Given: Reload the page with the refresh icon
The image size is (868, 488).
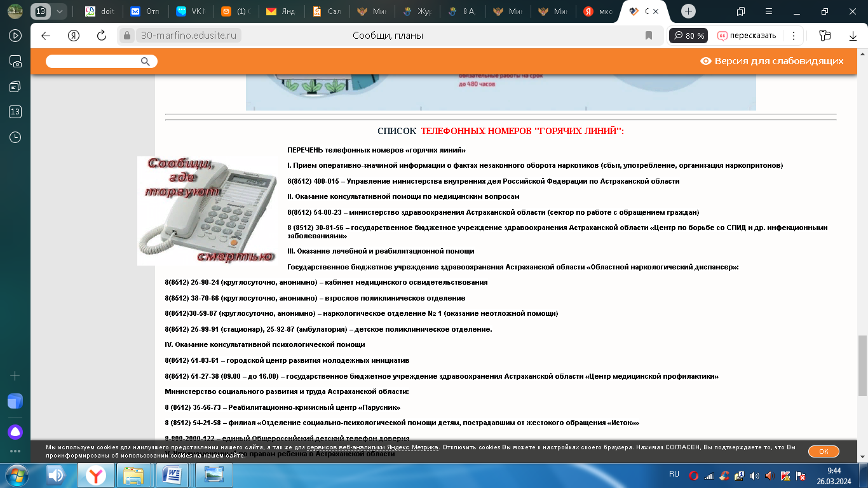Looking at the screenshot, I should pyautogui.click(x=101, y=36).
